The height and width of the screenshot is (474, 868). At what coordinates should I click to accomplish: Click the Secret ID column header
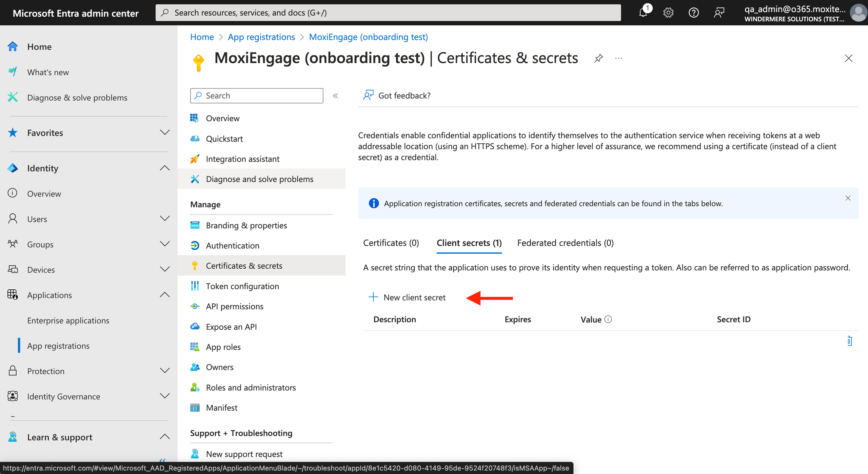(x=734, y=319)
